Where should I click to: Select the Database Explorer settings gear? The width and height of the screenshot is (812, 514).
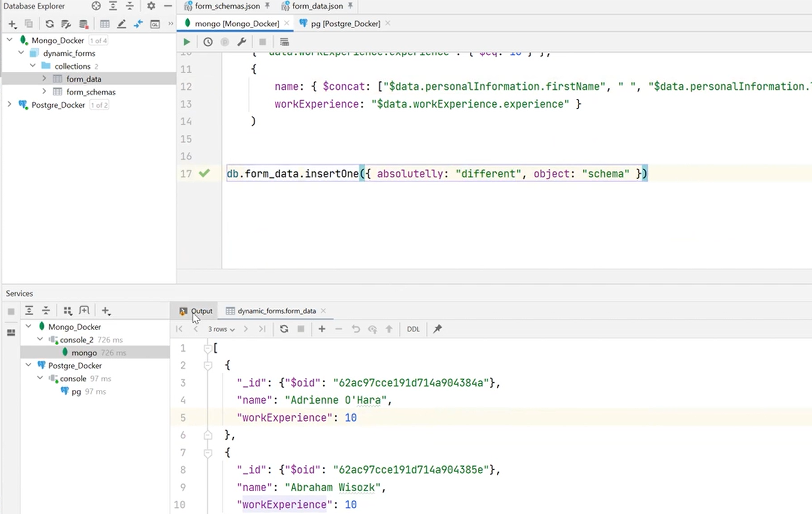[150, 6]
